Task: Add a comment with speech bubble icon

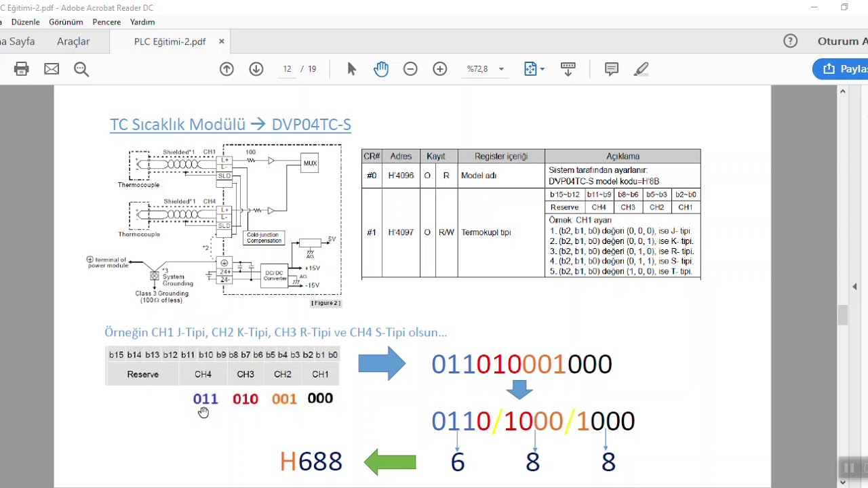Action: pos(612,68)
